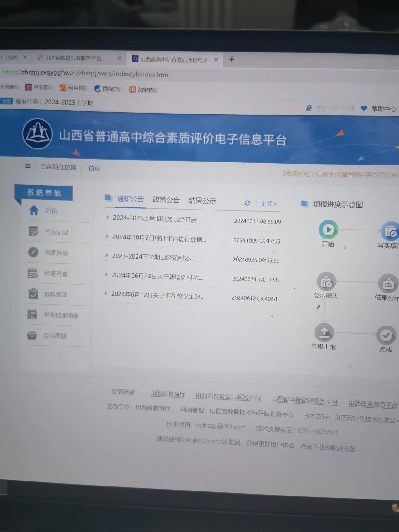399x532 pixels.
Task: Open the 山西省学籍管理服务平台 footer link
Action: point(304,400)
